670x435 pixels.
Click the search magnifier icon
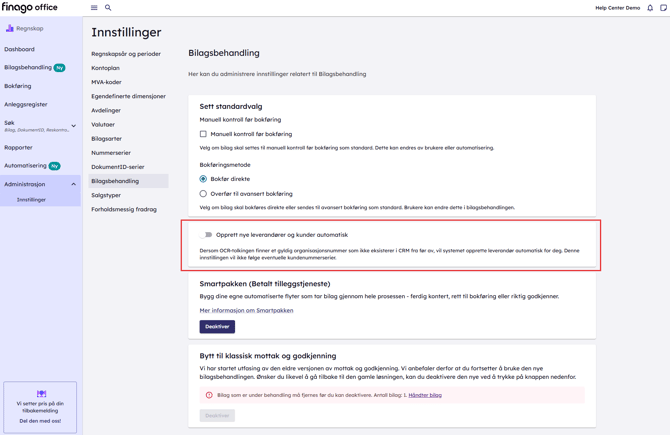pos(108,8)
